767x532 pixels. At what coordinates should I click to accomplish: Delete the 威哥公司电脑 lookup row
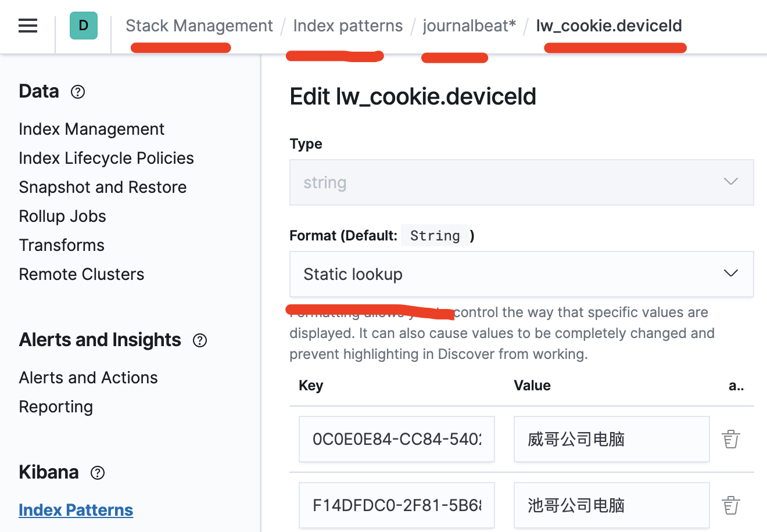click(x=731, y=439)
